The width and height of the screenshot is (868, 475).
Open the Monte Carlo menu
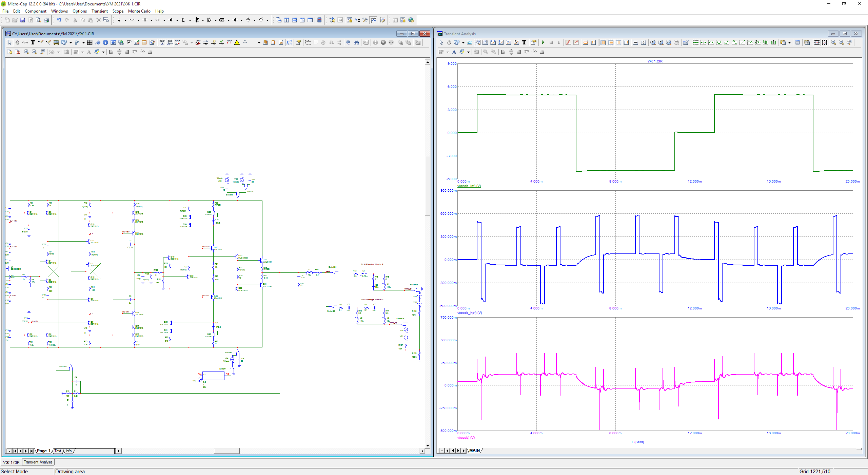click(139, 11)
